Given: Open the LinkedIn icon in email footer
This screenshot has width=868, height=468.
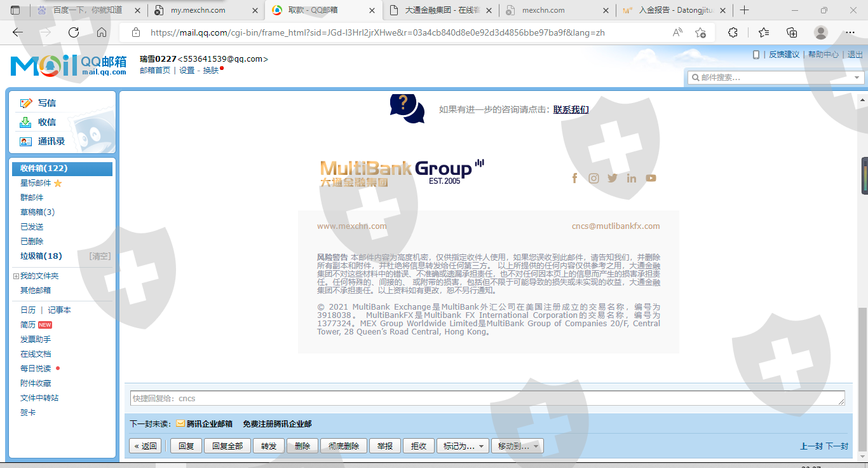Looking at the screenshot, I should pos(632,178).
